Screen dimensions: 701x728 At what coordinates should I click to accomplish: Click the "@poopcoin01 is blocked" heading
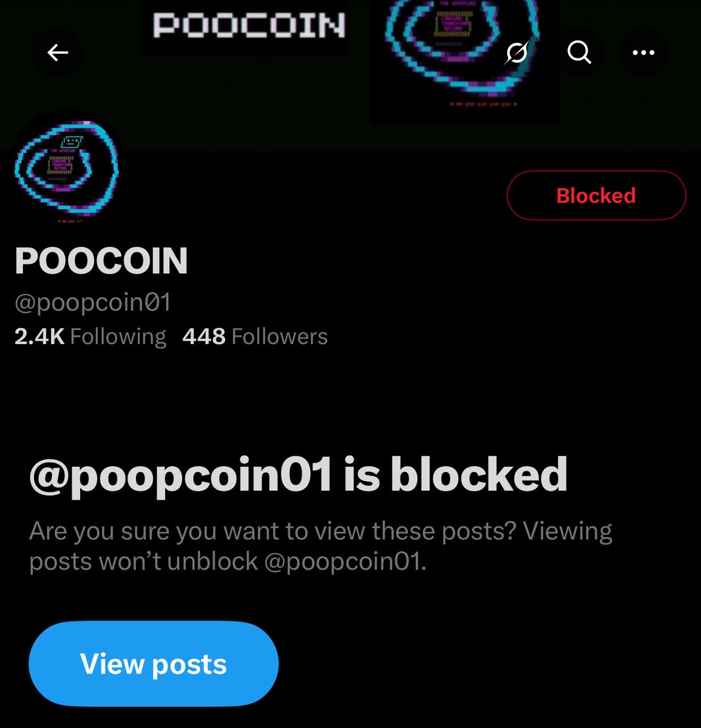[298, 474]
